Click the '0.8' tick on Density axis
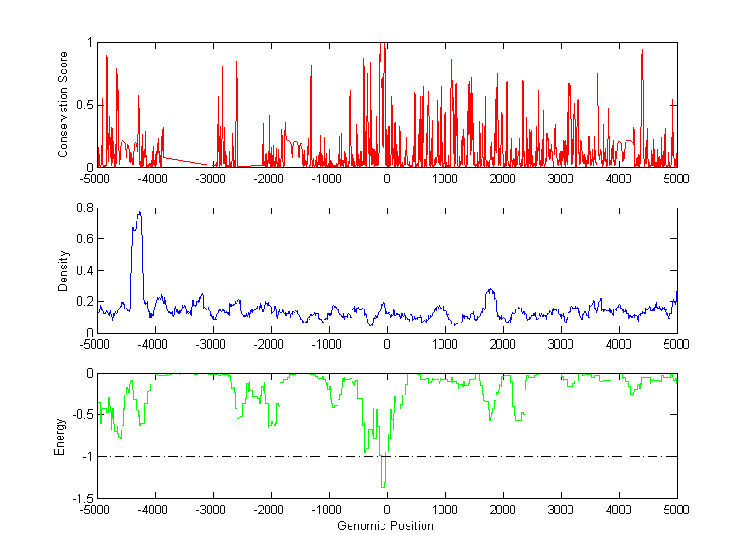Viewport: 748px width, 560px height. coord(82,208)
